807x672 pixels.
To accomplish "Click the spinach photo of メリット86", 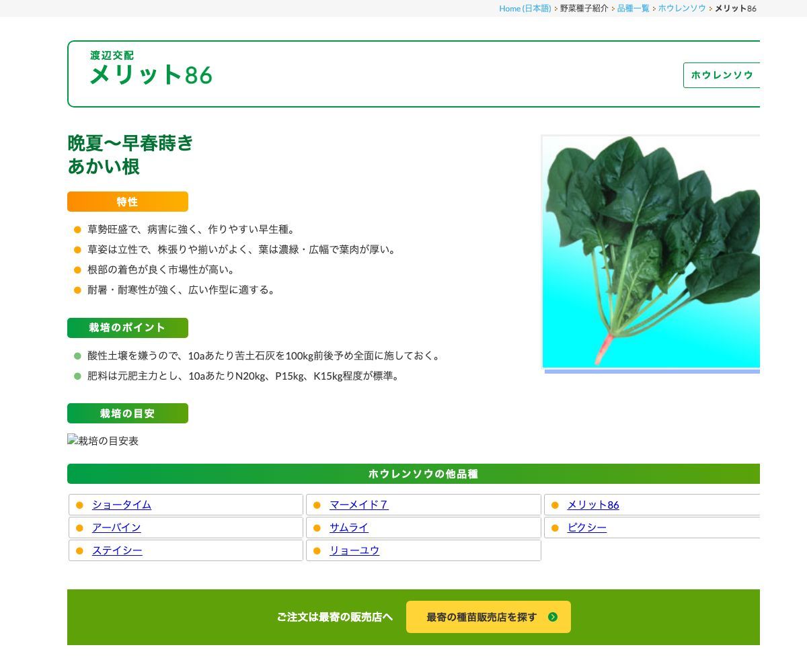I will 650,252.
